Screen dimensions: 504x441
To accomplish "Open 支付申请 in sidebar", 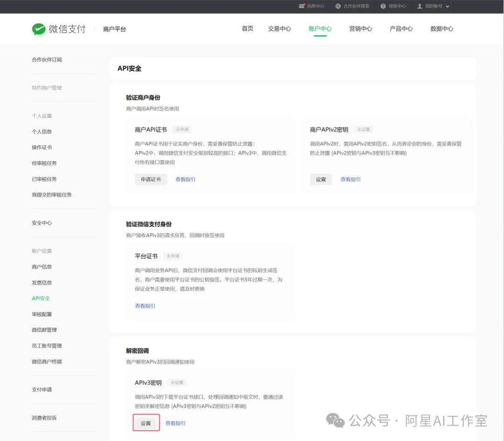I will tap(42, 390).
